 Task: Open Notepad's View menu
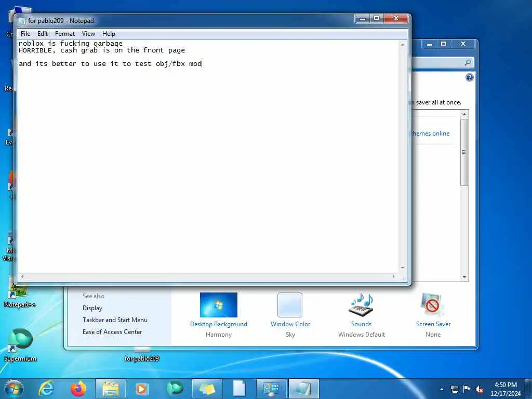point(88,34)
